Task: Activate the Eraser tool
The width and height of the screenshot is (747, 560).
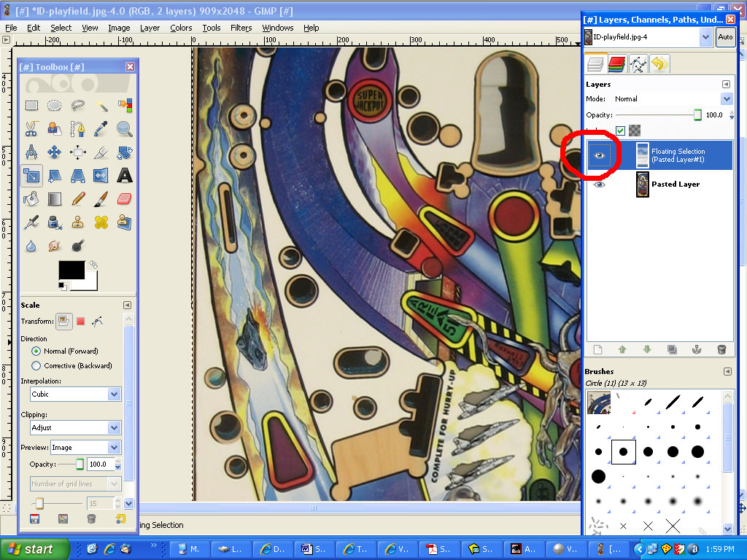Action: [x=125, y=198]
